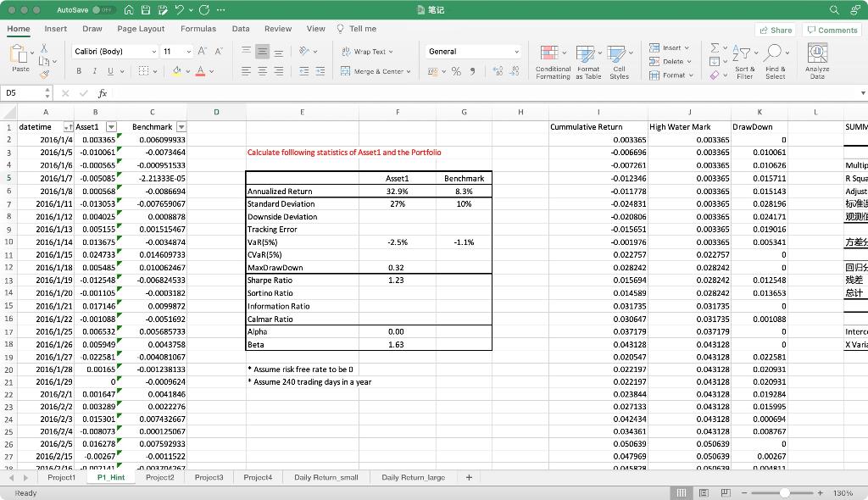Screen dimensions: 868x500
Task: Open Cell Styles gallery
Action: click(x=620, y=61)
